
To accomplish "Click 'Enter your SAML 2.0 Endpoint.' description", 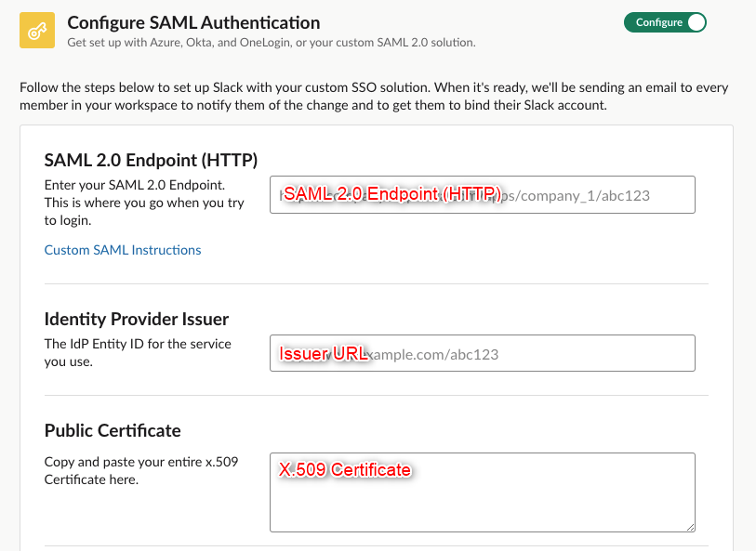I will coord(144,203).
